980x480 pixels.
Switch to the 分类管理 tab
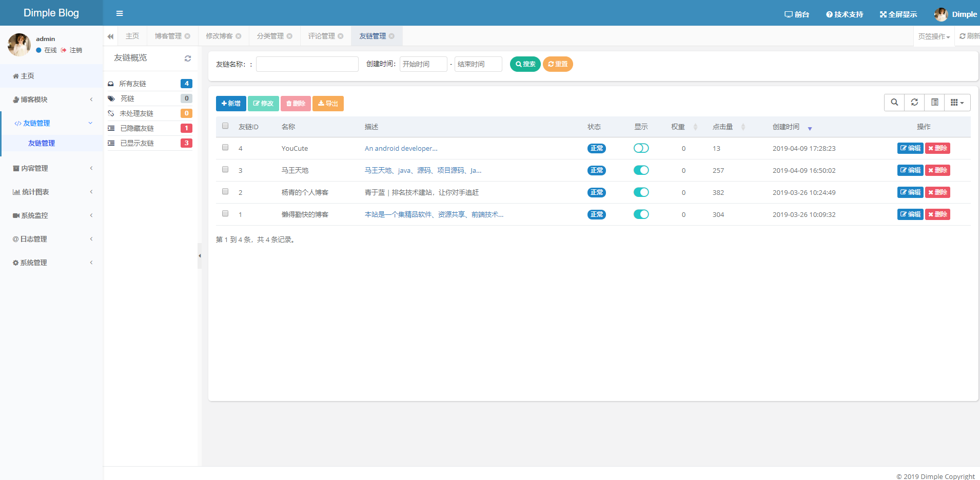click(270, 36)
